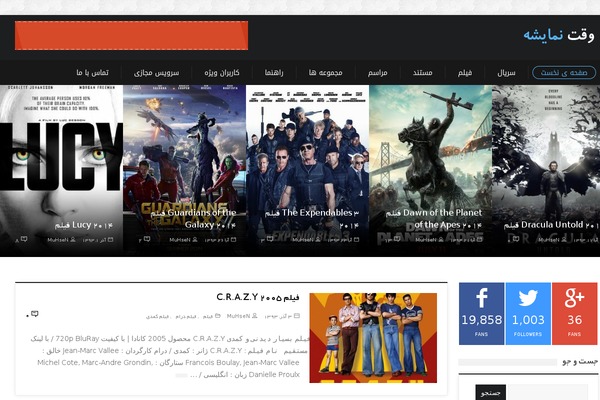Screen dimensions: 600x400
Task: Open the کاربران ویژه menu item
Action: coord(222,72)
